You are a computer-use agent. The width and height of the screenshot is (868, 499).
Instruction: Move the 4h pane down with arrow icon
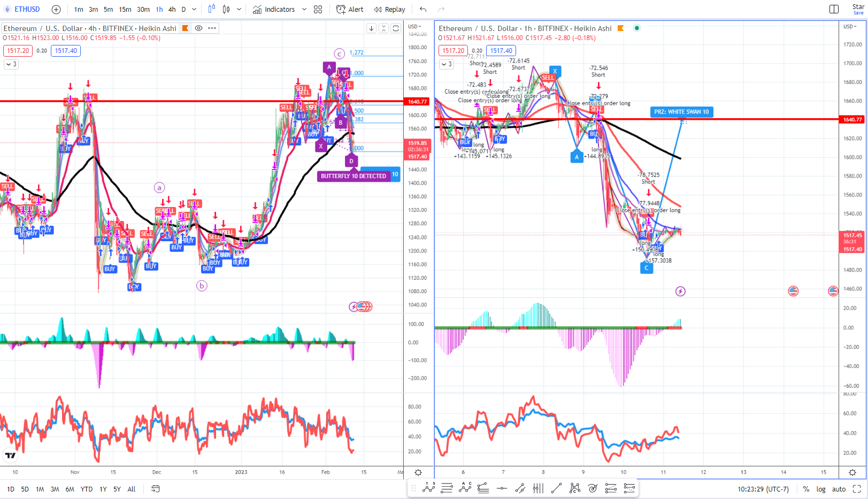pos(371,28)
